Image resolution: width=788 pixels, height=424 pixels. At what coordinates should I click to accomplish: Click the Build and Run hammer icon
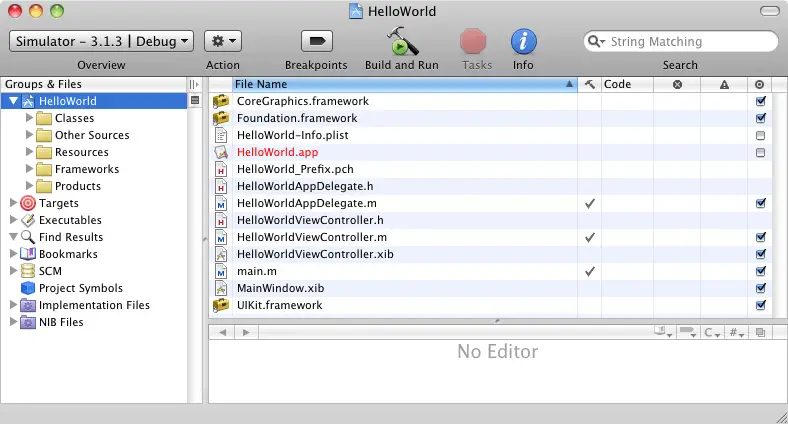click(402, 41)
